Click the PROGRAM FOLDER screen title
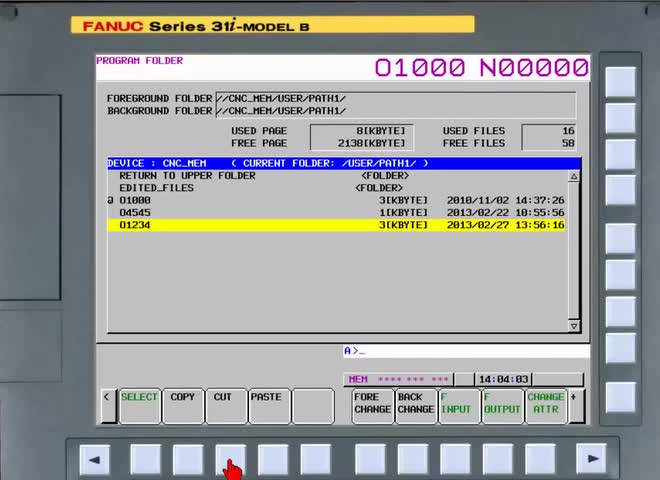This screenshot has height=480, width=660. 140,61
